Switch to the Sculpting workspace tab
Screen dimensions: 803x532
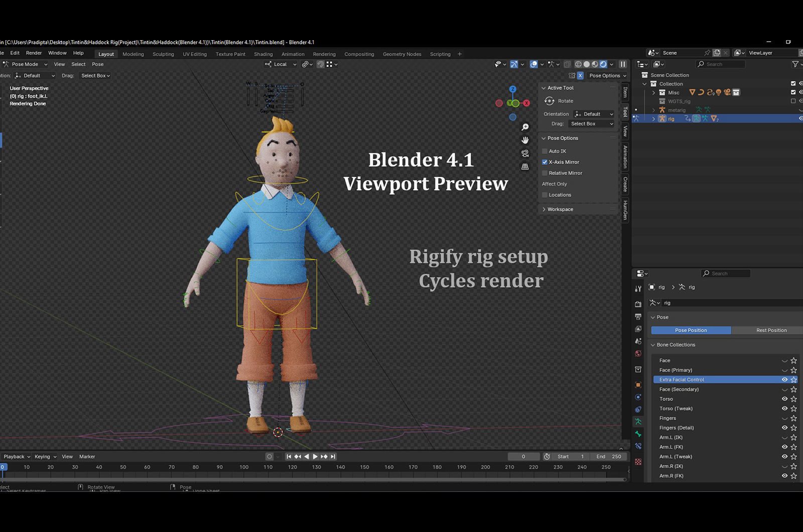[163, 54]
